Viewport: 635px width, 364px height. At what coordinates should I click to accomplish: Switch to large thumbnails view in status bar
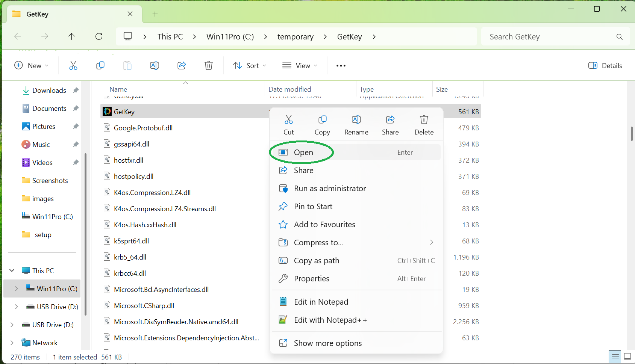click(x=627, y=356)
